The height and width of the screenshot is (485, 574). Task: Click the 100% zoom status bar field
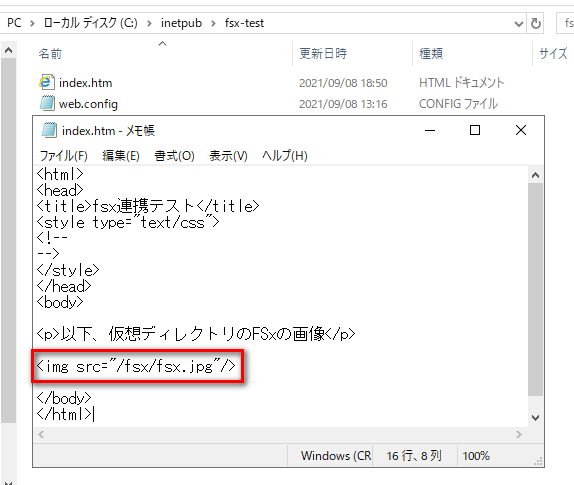pyautogui.click(x=476, y=456)
